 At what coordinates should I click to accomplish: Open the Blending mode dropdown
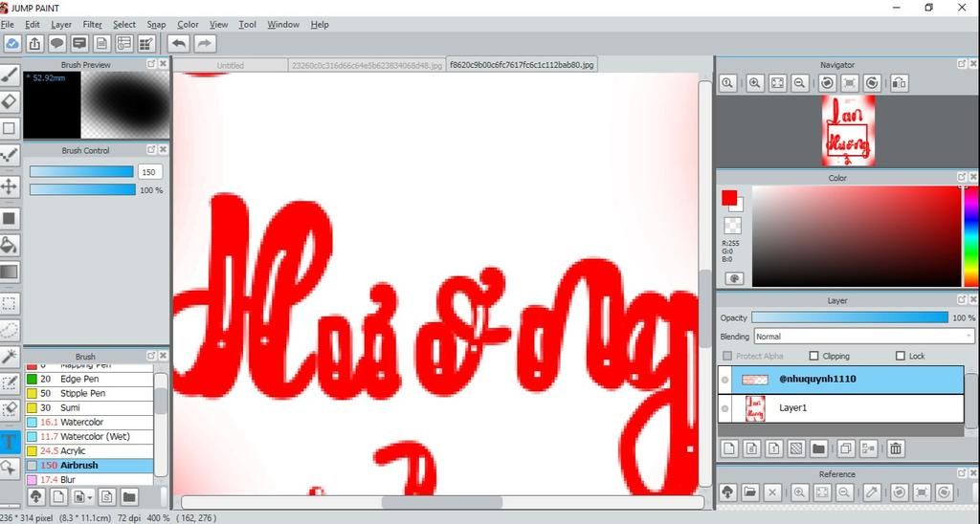point(864,336)
